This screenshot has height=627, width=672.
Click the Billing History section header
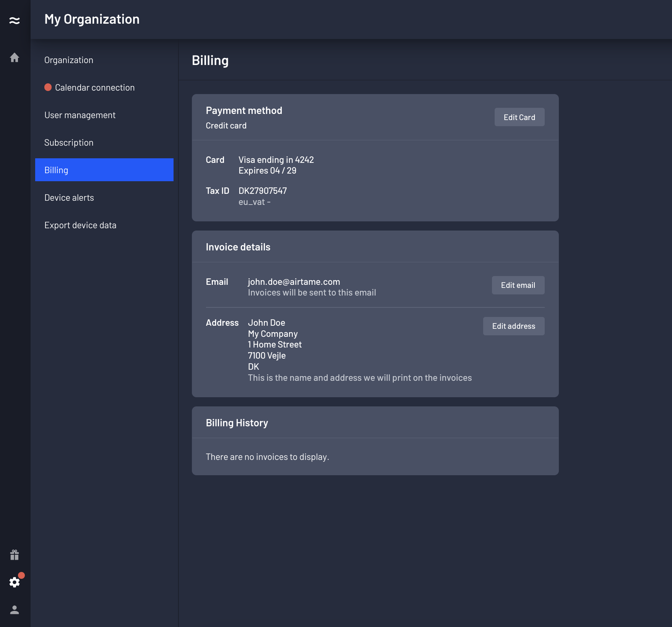tap(237, 422)
